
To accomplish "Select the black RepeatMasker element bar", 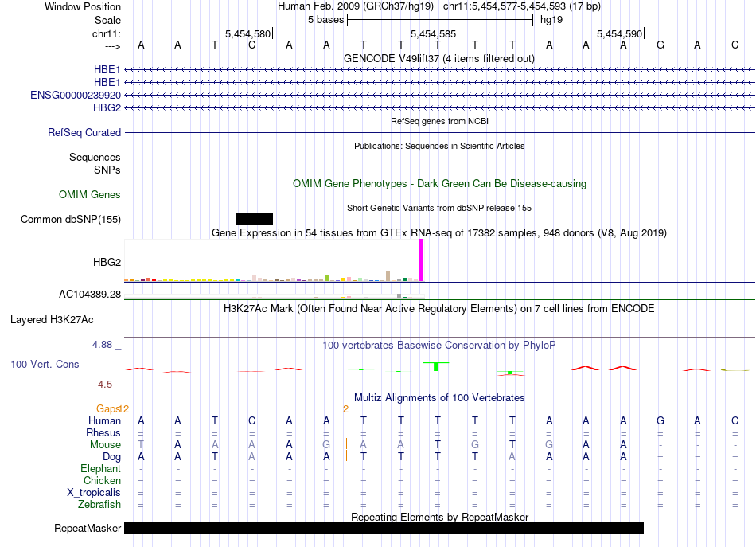I will [x=384, y=528].
